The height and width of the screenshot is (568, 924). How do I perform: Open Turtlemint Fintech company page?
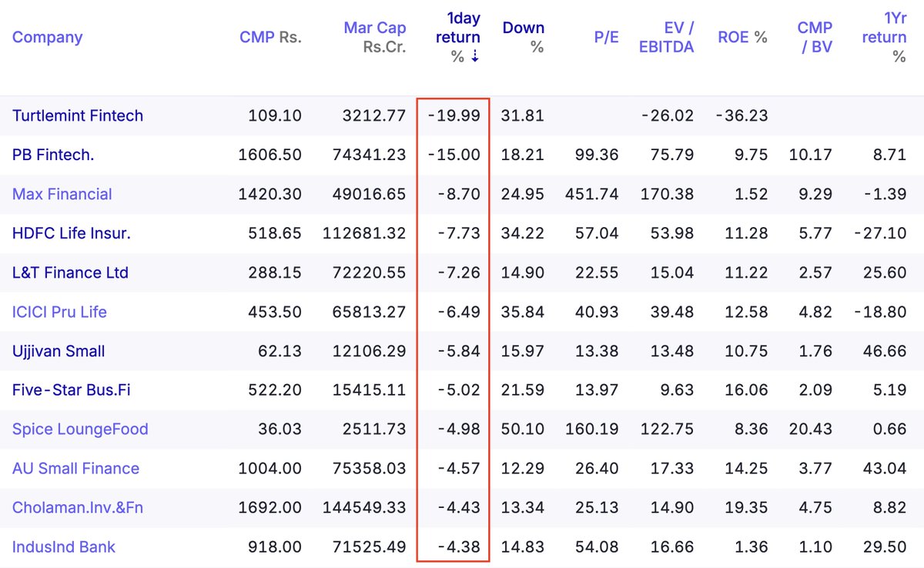[x=78, y=115]
